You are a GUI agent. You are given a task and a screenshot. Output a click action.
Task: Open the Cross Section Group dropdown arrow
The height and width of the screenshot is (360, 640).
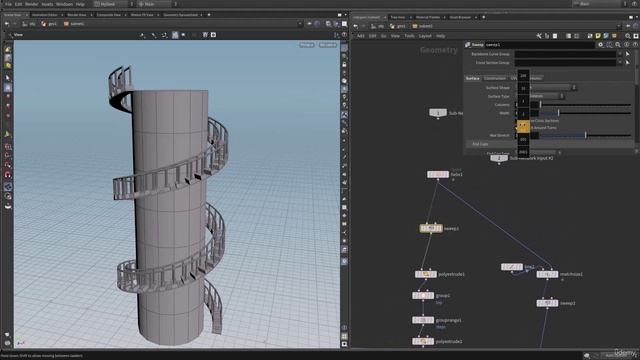click(x=620, y=63)
